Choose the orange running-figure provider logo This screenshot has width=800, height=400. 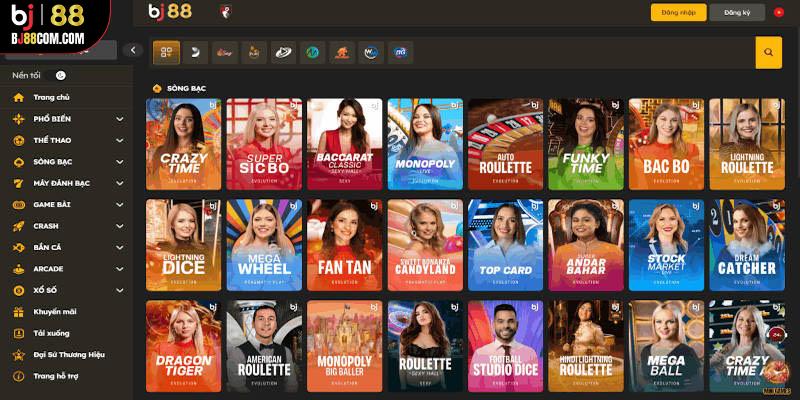[x=342, y=53]
